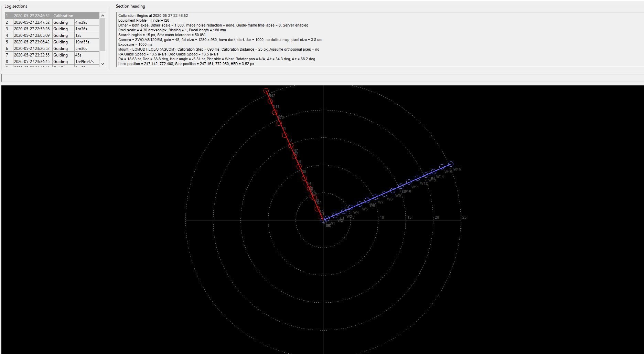Select the Calibration section at 22:46:52

[52, 16]
